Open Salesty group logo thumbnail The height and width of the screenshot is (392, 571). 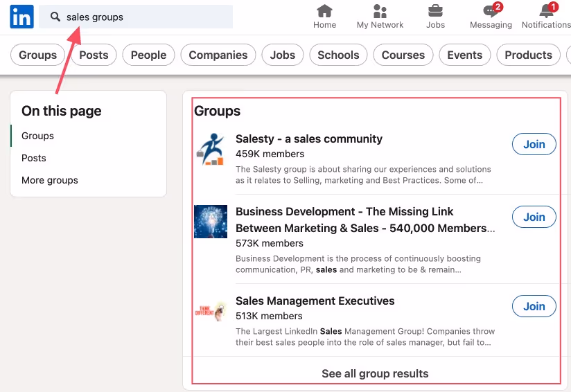pos(211,149)
